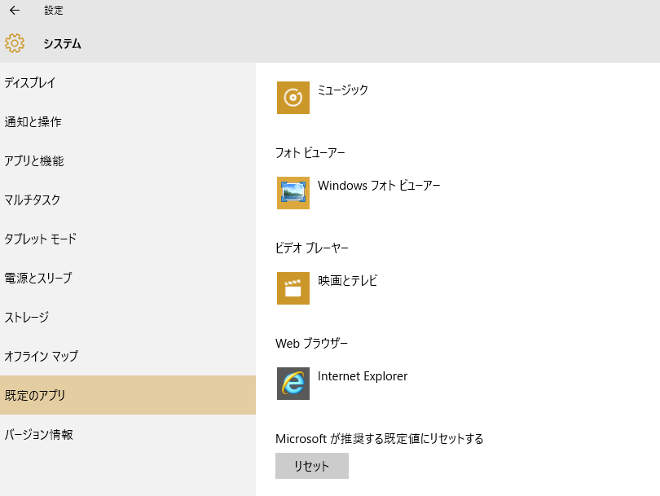Open 電源とスリープ settings
This screenshot has width=660, height=496.
38,278
